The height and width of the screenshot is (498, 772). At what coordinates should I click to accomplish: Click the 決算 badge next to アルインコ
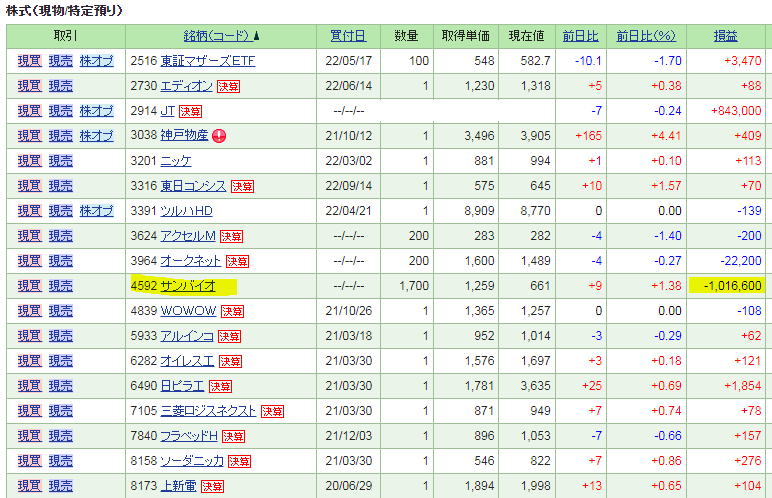click(229, 337)
